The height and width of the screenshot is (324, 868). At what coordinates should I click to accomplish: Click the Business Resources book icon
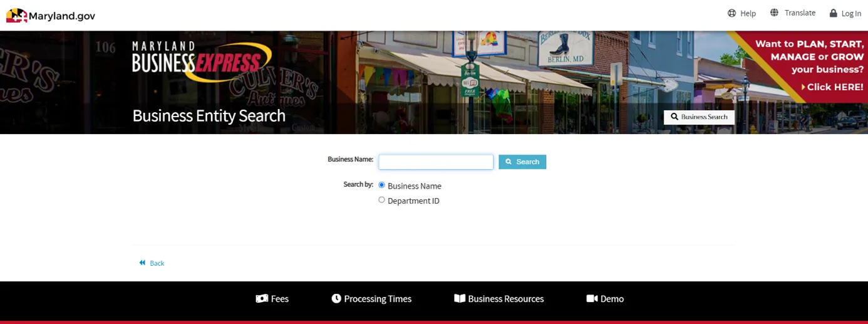(460, 299)
